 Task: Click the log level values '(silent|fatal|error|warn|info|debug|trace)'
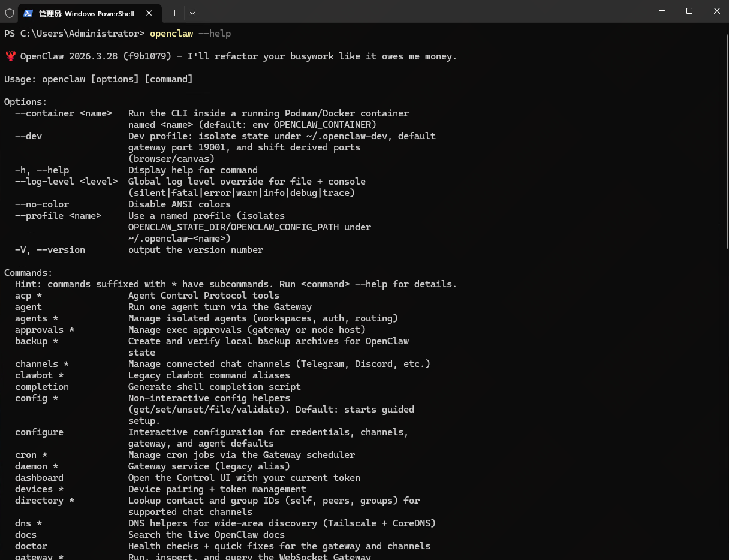[242, 193]
